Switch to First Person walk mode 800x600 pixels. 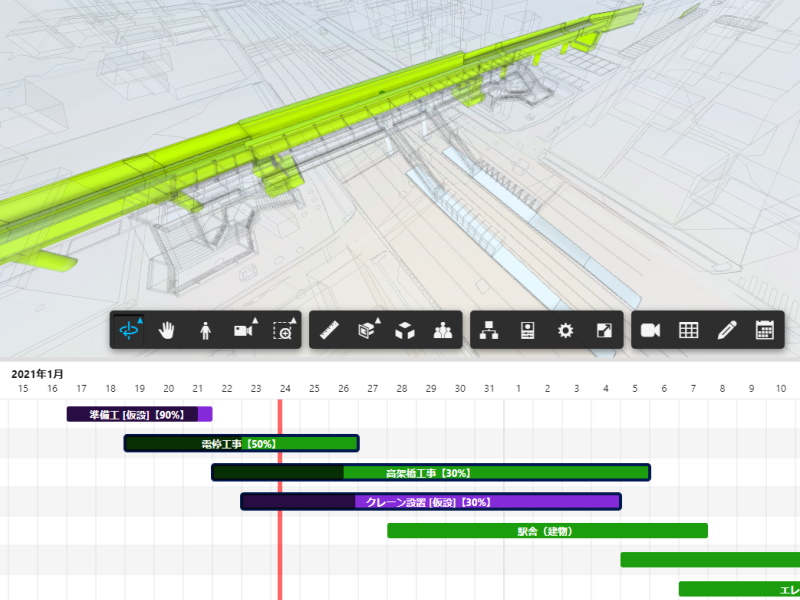pos(205,330)
